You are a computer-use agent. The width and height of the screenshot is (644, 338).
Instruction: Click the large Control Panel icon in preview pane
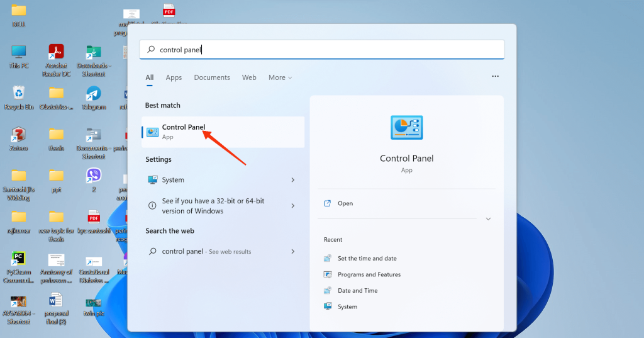tap(407, 128)
